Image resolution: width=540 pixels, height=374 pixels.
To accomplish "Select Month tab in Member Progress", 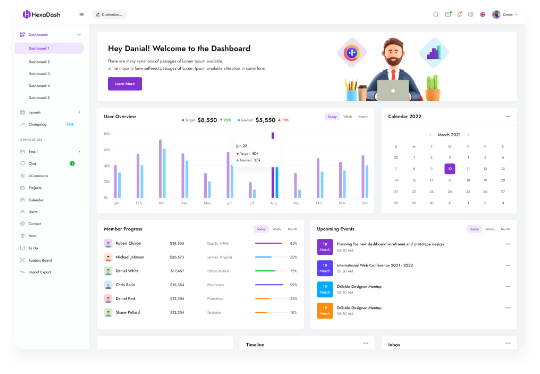I will coord(292,229).
